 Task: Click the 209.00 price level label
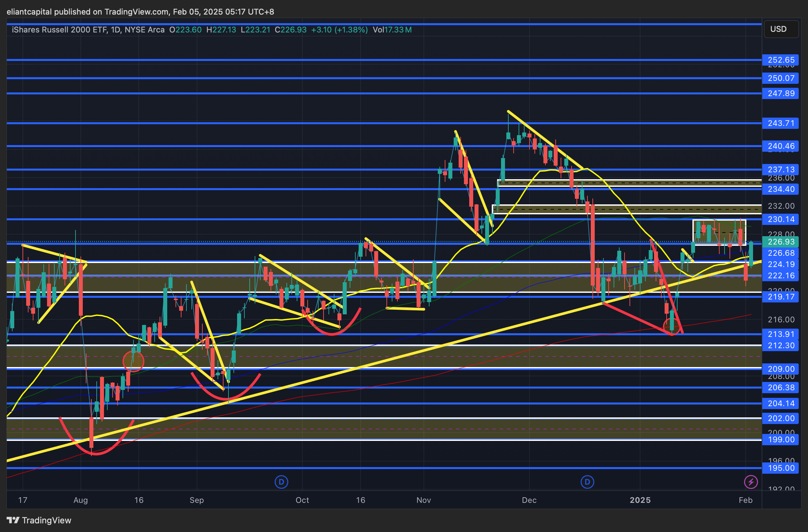pyautogui.click(x=781, y=369)
